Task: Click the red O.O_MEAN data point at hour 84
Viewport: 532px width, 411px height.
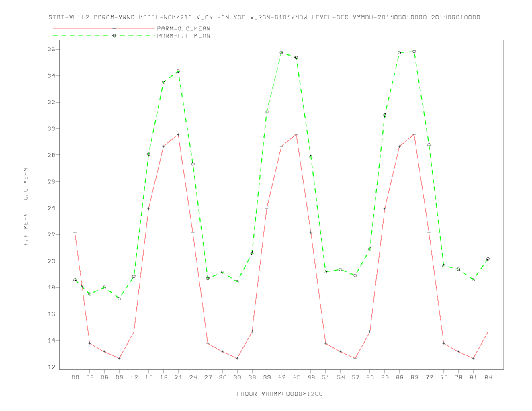Action: (x=488, y=332)
